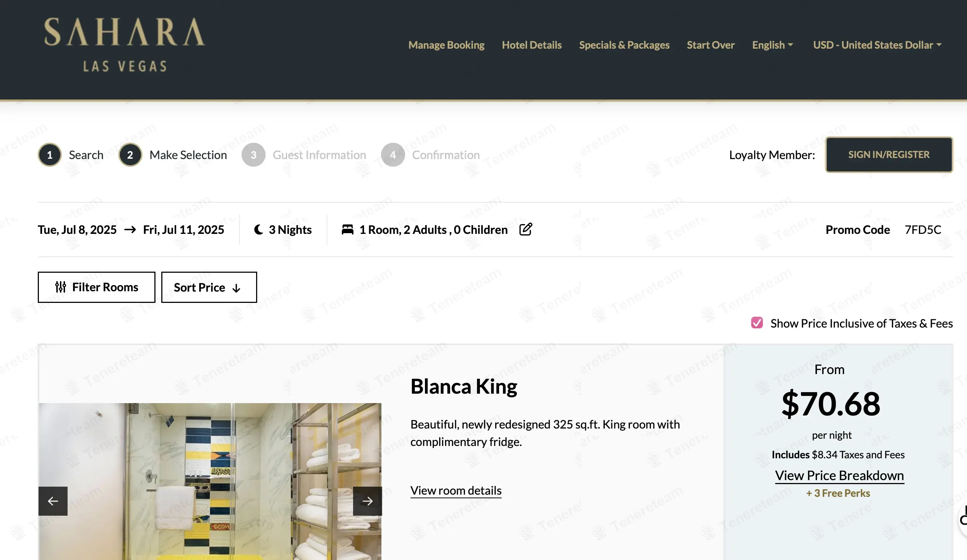Open Manage Booking in the header
967x560 pixels.
click(446, 45)
